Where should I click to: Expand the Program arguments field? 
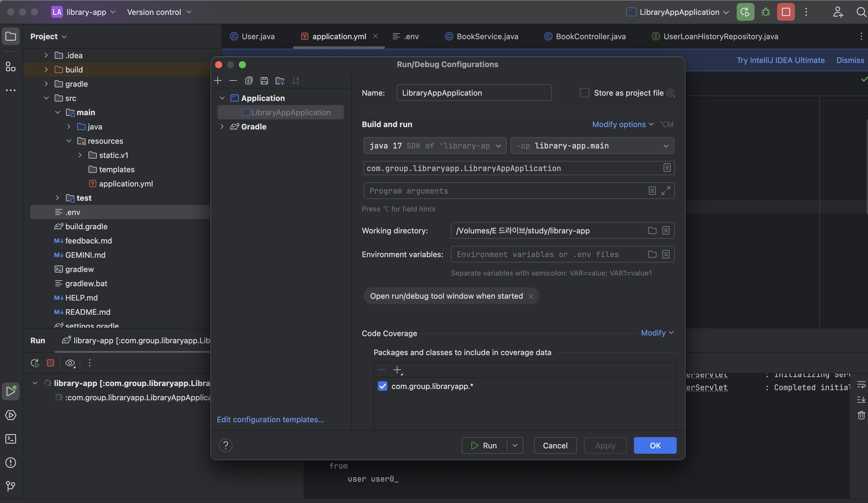(666, 190)
